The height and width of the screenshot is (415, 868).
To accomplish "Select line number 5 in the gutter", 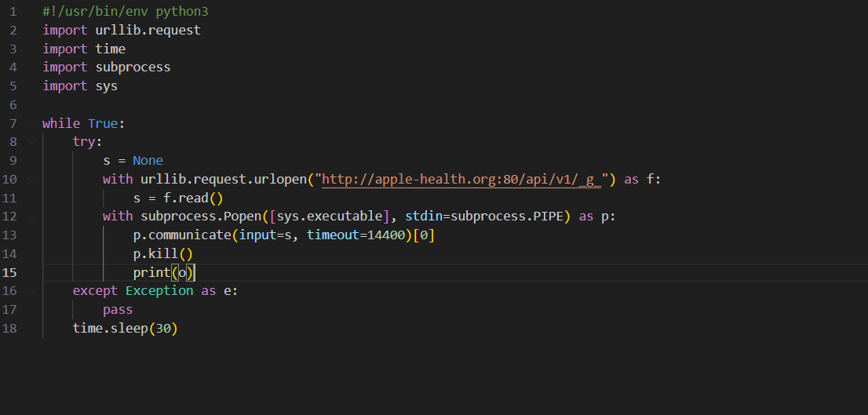I will coord(13,86).
